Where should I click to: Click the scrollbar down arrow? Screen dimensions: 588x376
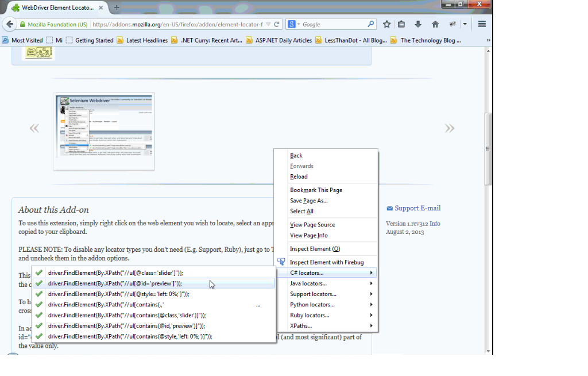tap(488, 351)
